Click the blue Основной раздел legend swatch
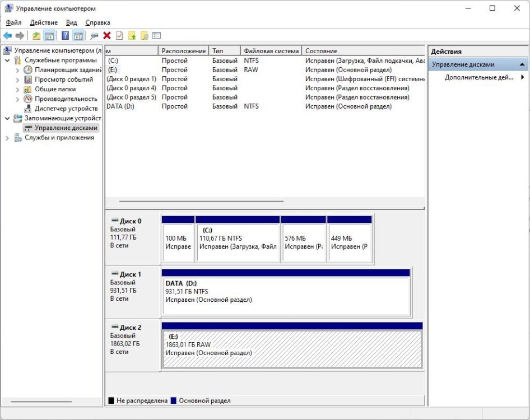 (174, 401)
